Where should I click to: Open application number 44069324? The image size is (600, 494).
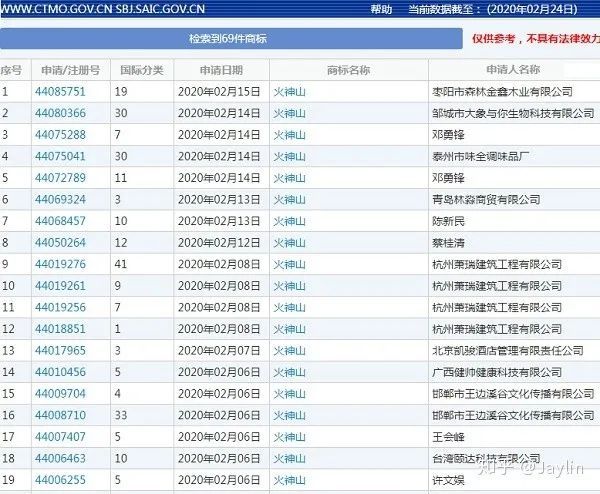(60, 199)
